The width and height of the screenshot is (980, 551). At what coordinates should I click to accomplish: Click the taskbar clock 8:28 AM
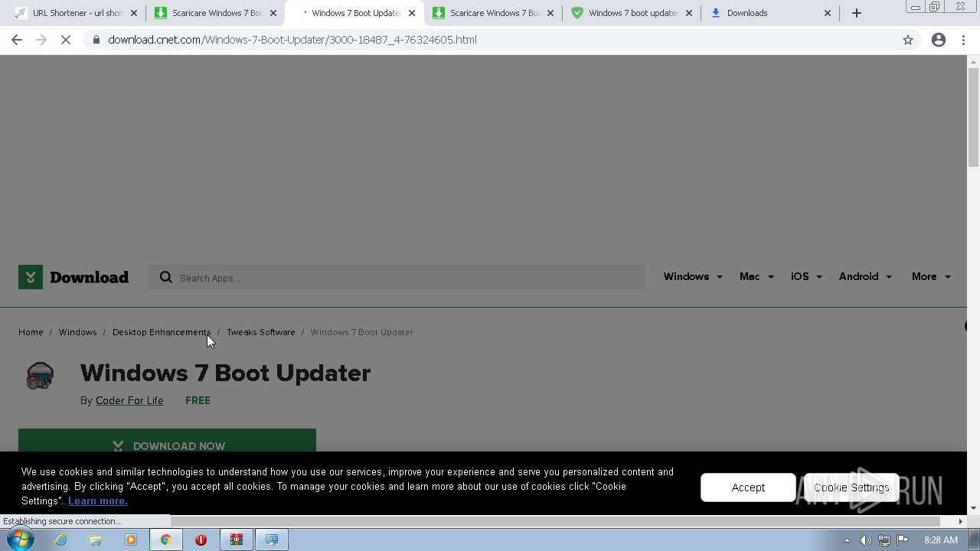tap(941, 540)
